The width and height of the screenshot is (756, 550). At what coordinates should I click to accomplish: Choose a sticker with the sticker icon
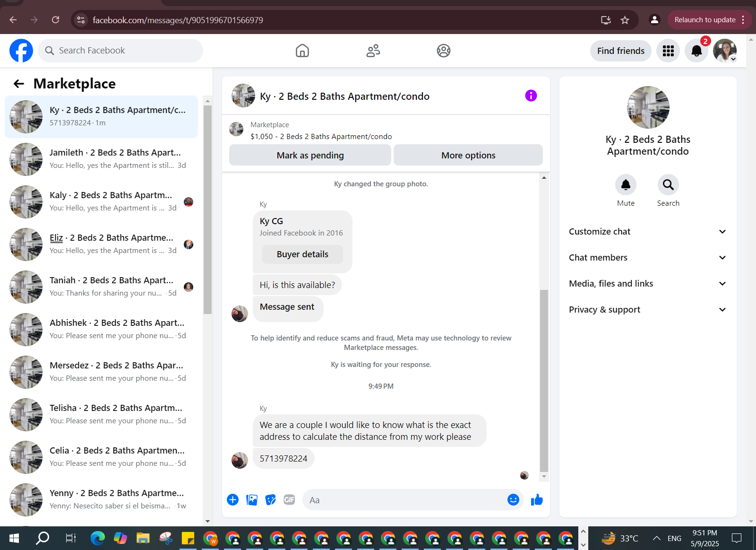[x=270, y=500]
